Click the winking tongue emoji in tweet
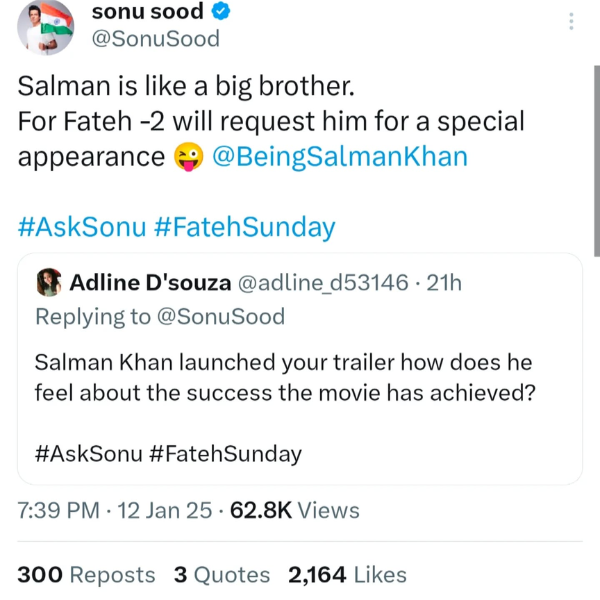The image size is (600, 600). pyautogui.click(x=186, y=157)
